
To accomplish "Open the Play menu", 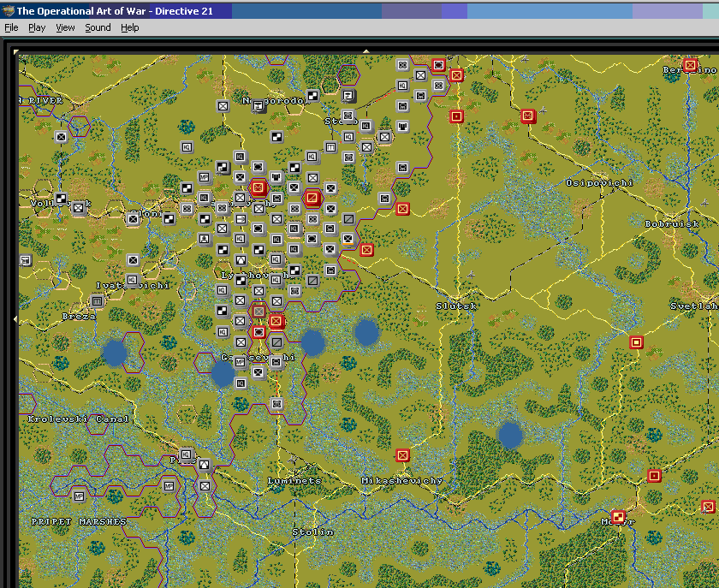I will coord(37,27).
